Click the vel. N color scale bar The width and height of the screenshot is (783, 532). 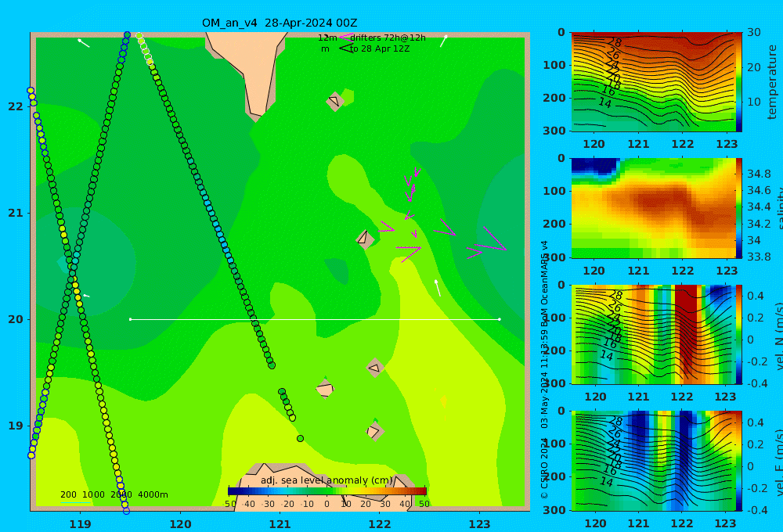tap(738, 334)
